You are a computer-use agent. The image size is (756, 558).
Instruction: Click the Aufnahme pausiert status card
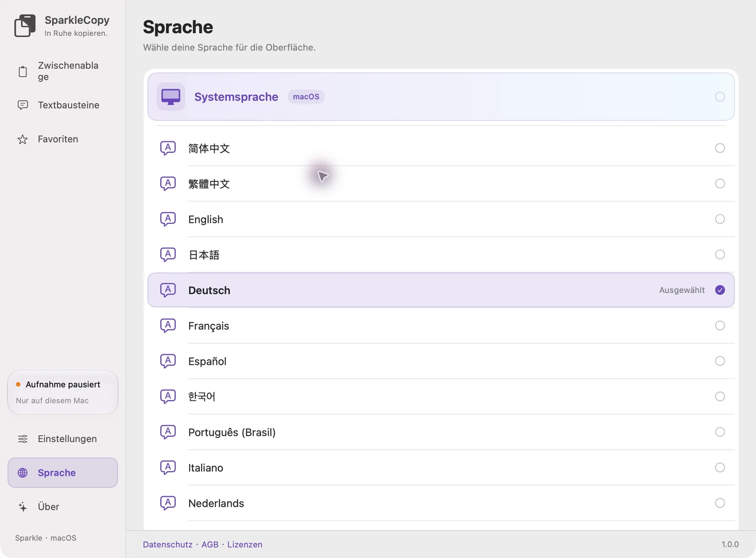point(63,392)
